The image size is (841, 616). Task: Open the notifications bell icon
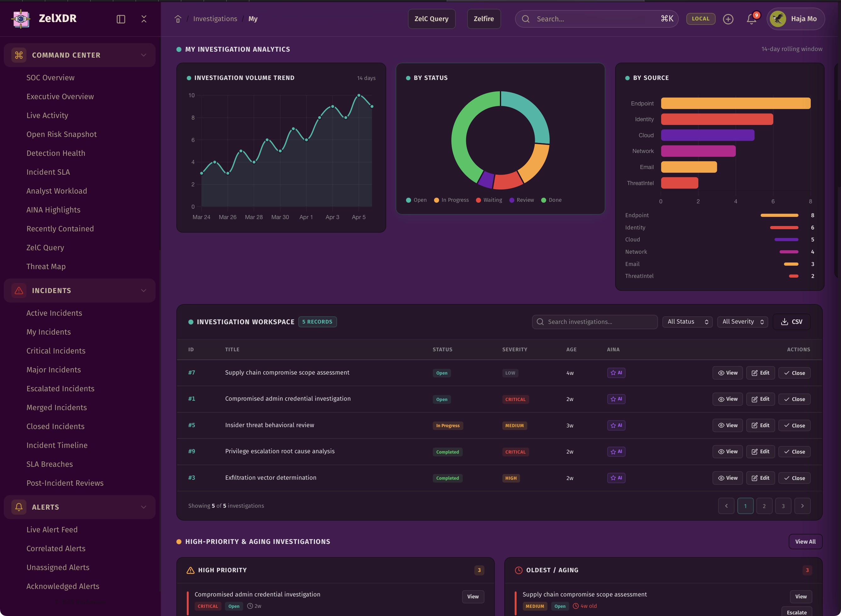pos(751,19)
